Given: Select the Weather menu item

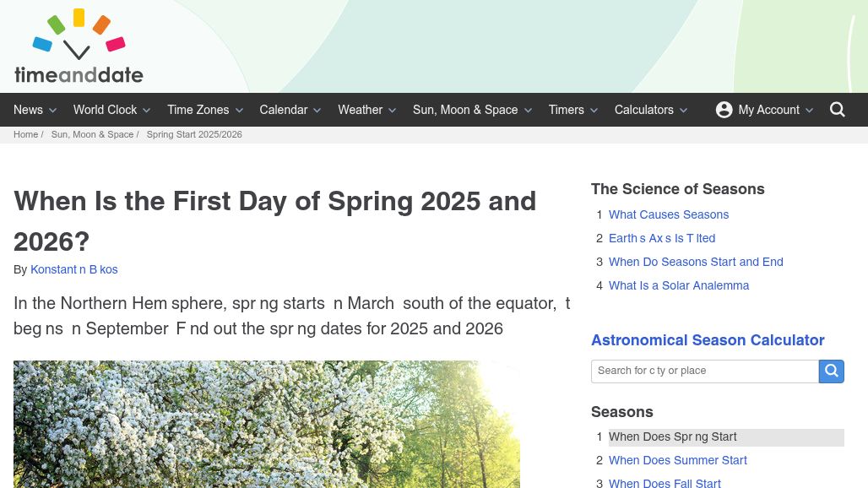Looking at the screenshot, I should (x=360, y=110).
